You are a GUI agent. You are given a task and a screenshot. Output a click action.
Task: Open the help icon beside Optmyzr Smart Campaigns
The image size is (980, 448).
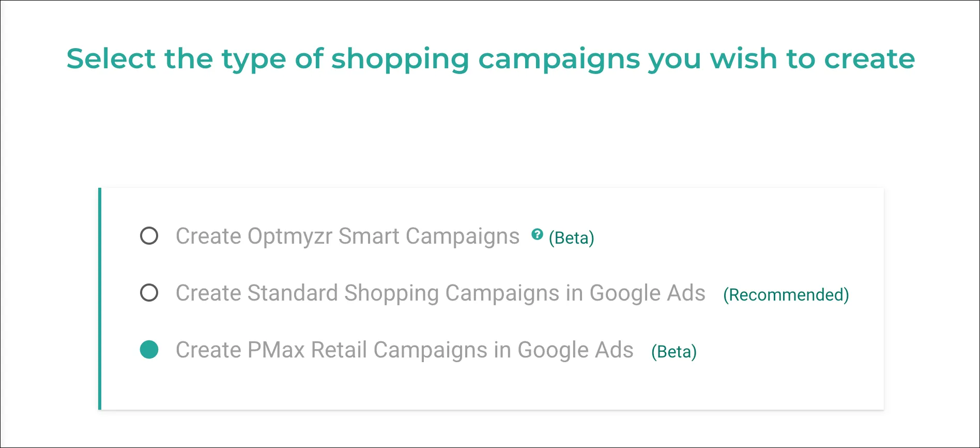(x=537, y=234)
